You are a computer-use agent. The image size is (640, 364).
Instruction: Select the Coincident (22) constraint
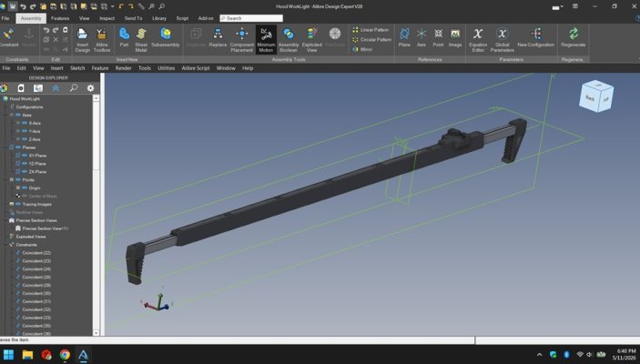coord(36,253)
